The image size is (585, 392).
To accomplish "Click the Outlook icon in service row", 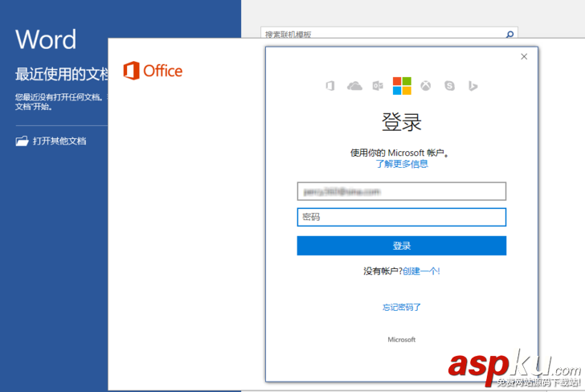I will [378, 86].
